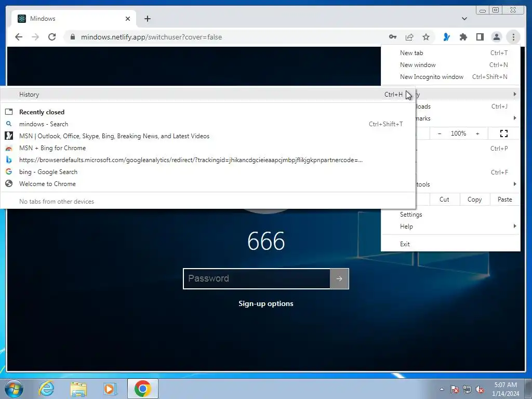Screen dimensions: 532x399
Task: Submit password with the arrow button
Action: pyautogui.click(x=339, y=278)
